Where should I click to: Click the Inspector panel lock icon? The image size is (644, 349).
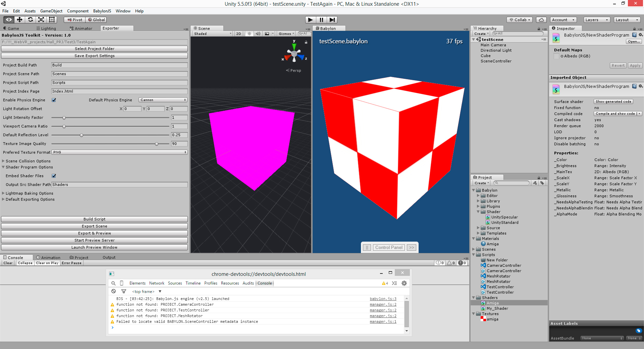634,29
